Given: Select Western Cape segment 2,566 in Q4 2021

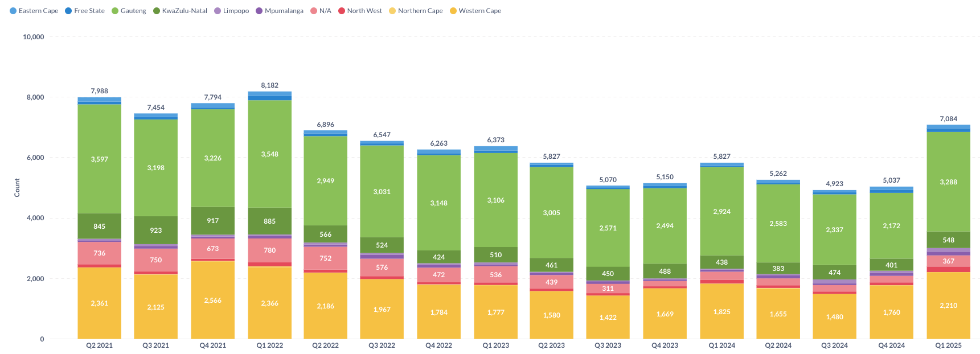Looking at the screenshot, I should pyautogui.click(x=212, y=300).
